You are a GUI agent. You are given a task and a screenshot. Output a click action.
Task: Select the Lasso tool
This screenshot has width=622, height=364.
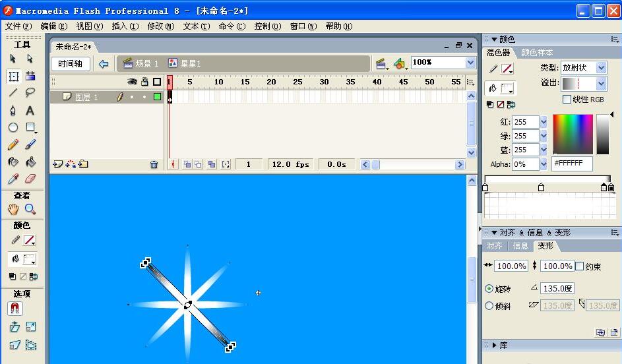(30, 93)
